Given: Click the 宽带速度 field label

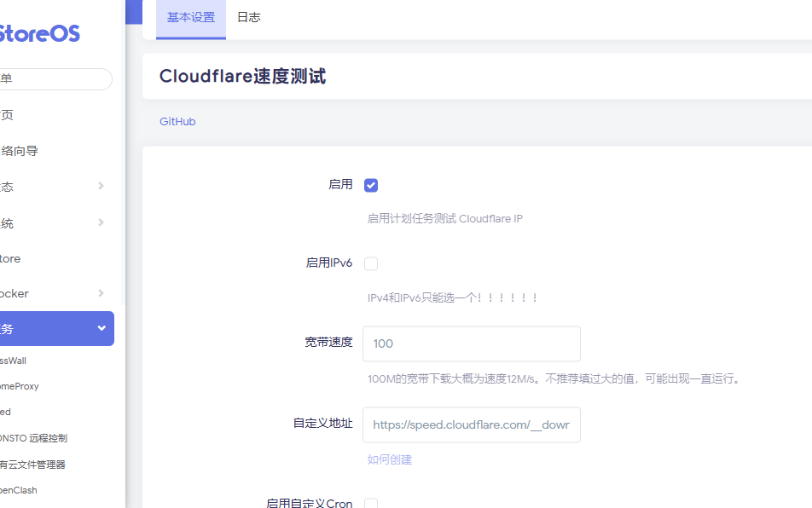Looking at the screenshot, I should coord(328,343).
